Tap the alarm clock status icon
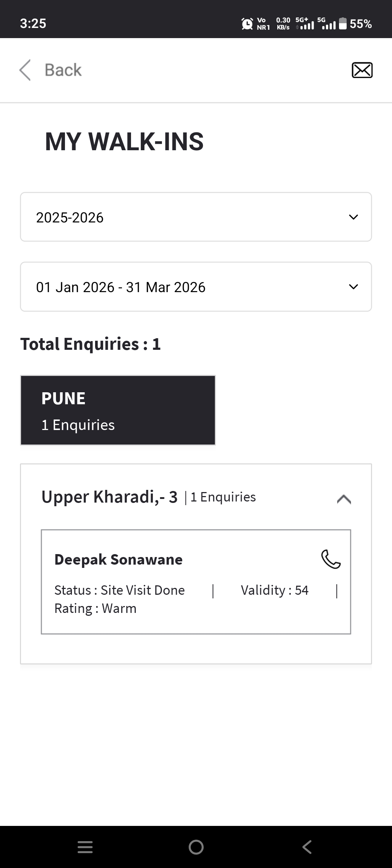The image size is (392, 868). point(247,24)
